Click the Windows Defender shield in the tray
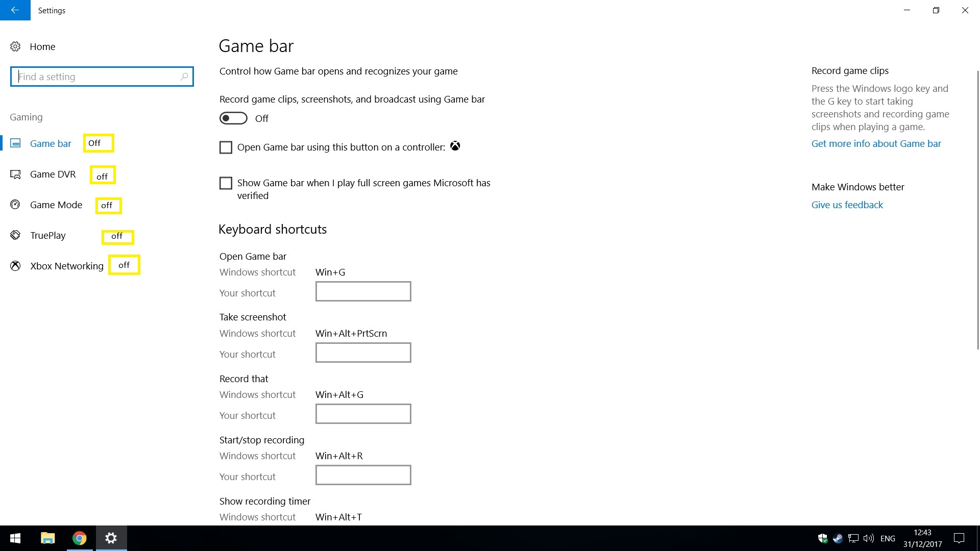The image size is (980, 551). (x=822, y=538)
